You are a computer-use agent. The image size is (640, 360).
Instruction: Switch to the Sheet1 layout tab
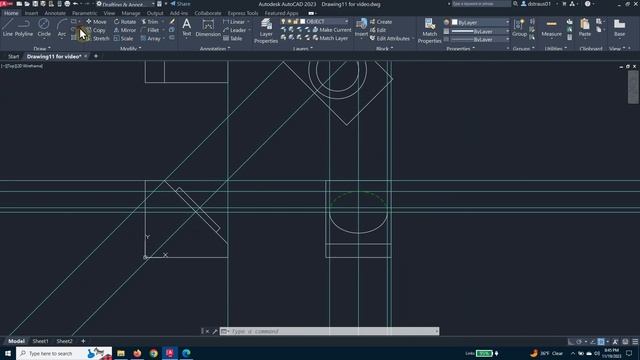coord(40,341)
